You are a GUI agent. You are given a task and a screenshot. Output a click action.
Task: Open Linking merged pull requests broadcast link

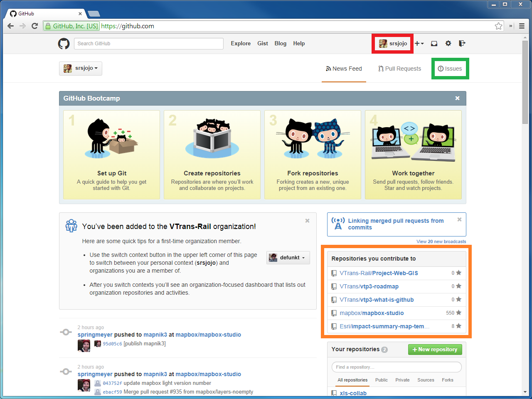pos(396,224)
